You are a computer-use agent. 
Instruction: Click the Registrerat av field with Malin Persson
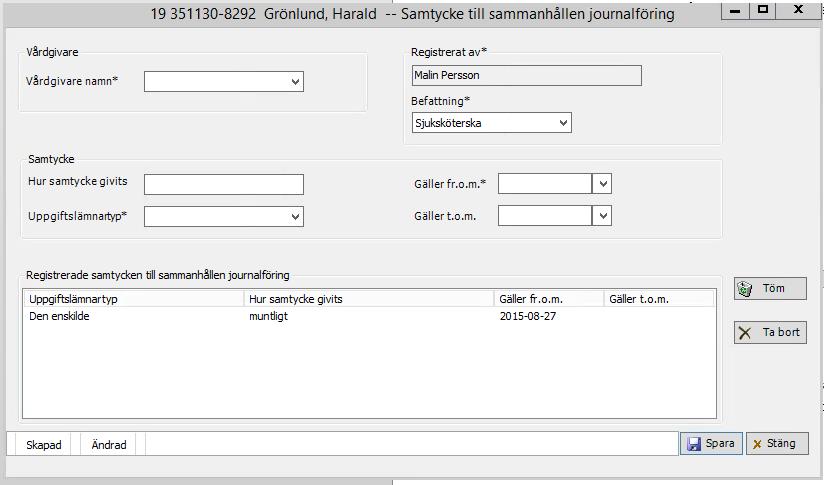[x=527, y=75]
